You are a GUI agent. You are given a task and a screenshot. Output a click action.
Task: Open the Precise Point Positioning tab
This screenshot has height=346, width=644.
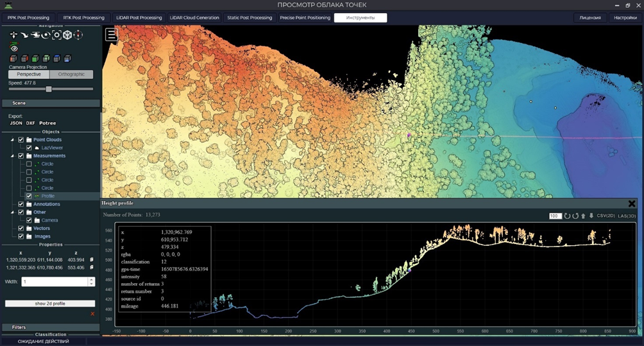(x=305, y=18)
